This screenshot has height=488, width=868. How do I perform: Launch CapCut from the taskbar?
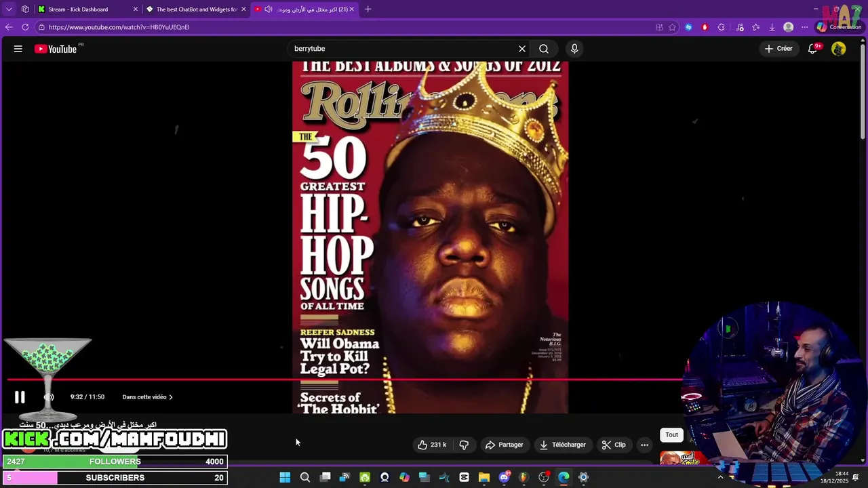click(x=464, y=477)
